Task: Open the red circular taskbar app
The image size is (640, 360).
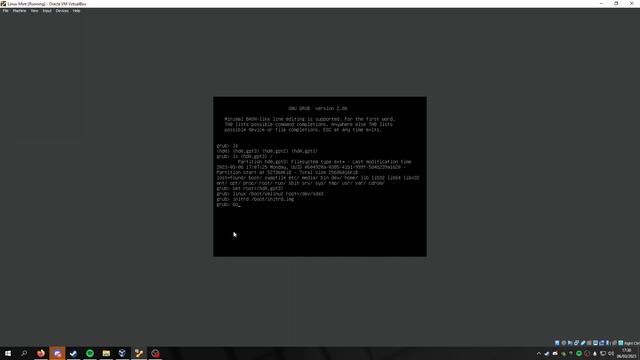Action: pos(155,353)
